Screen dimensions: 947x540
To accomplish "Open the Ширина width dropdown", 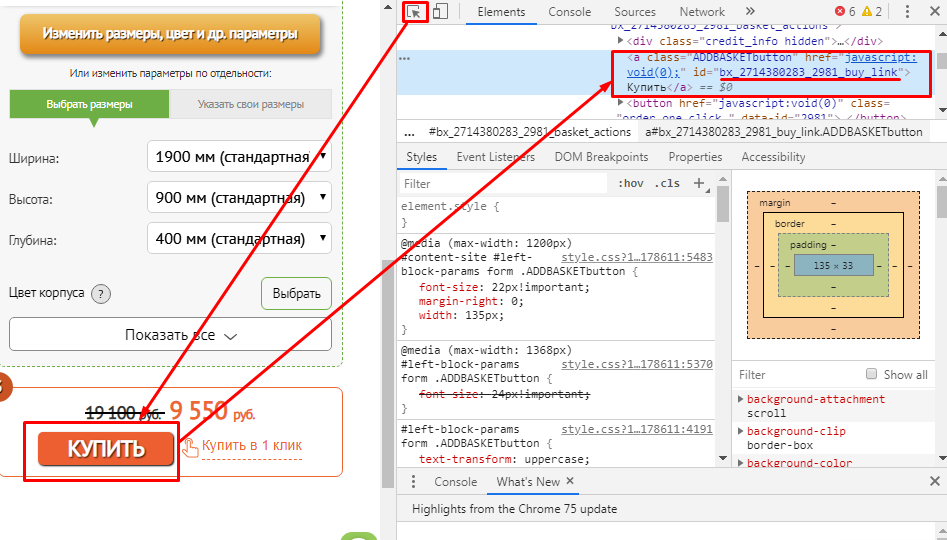I will (239, 156).
